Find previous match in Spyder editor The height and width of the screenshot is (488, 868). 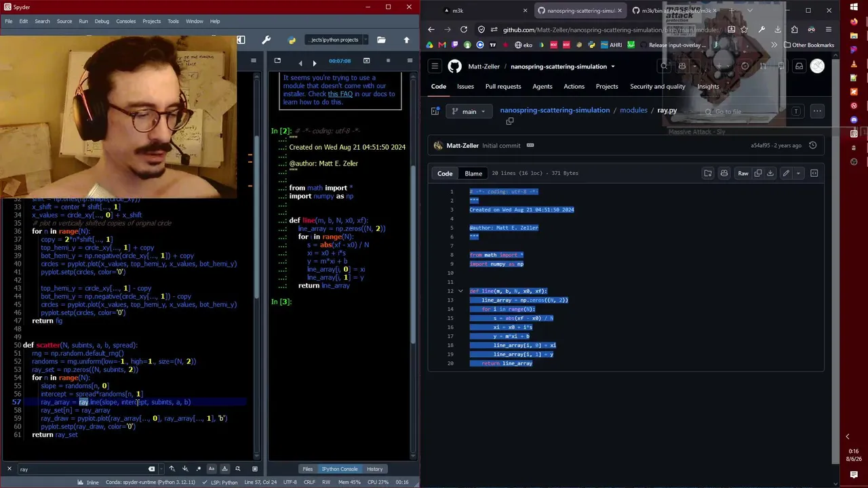(172, 469)
